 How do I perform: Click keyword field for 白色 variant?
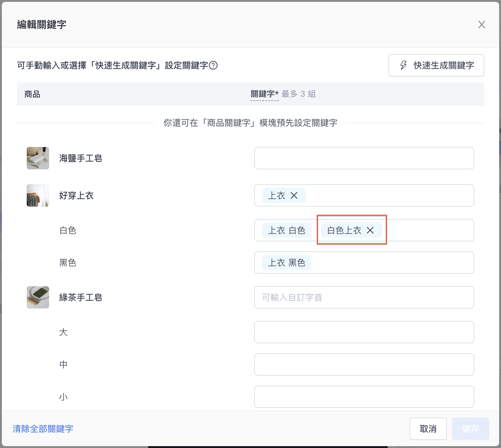(364, 230)
